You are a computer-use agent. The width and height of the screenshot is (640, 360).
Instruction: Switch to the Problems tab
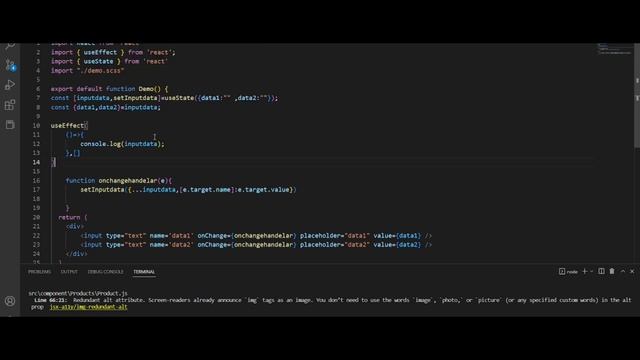40,272
